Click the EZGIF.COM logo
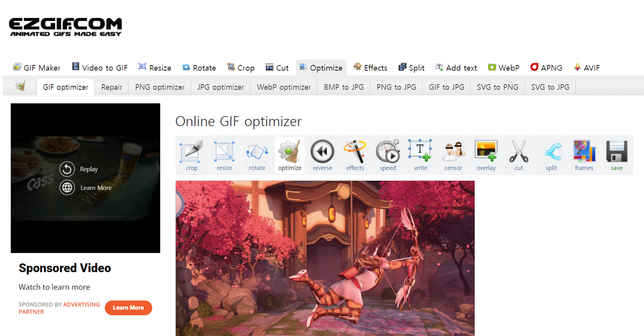 pos(65,27)
